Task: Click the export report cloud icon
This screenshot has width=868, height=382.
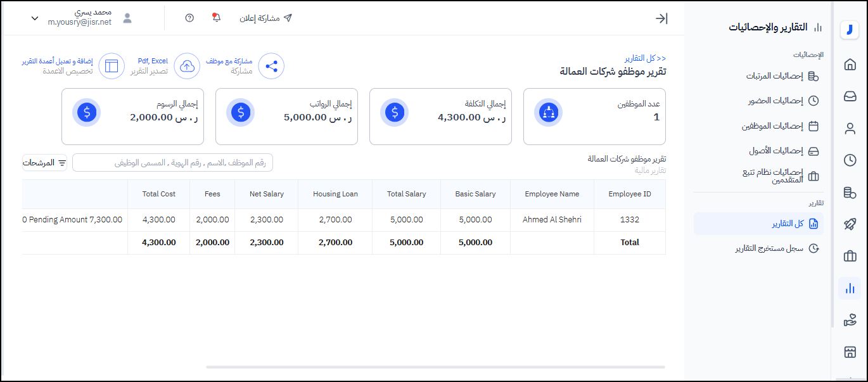Action: pyautogui.click(x=187, y=66)
